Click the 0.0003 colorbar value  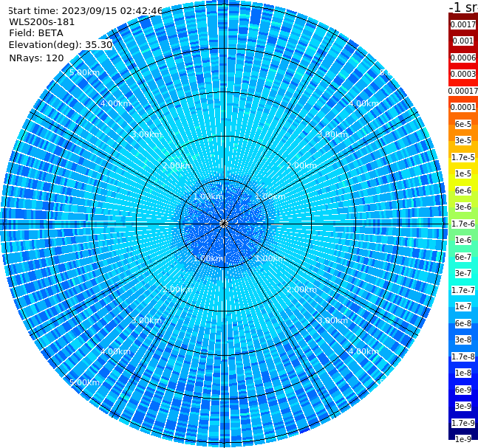[x=463, y=74]
